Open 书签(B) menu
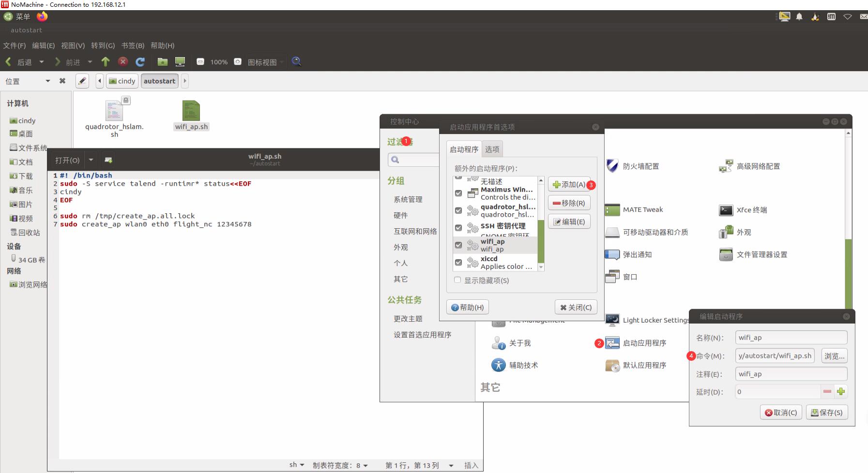The width and height of the screenshot is (868, 473). (x=133, y=45)
